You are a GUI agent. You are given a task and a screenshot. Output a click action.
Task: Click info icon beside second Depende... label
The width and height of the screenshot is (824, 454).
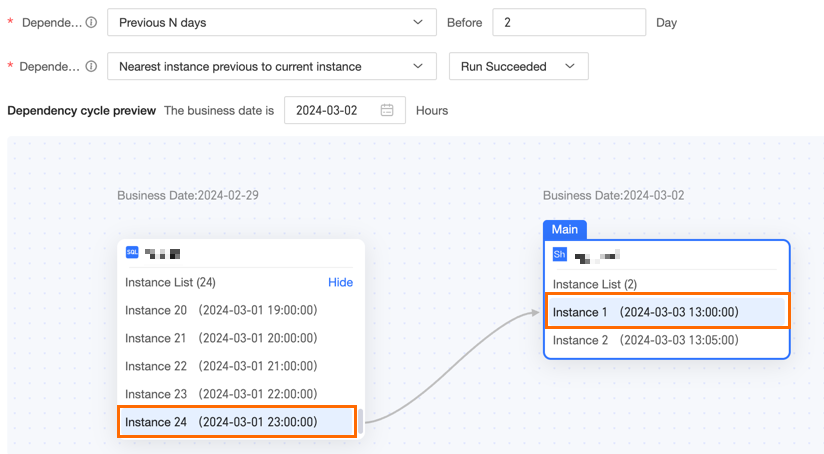pyautogui.click(x=91, y=66)
